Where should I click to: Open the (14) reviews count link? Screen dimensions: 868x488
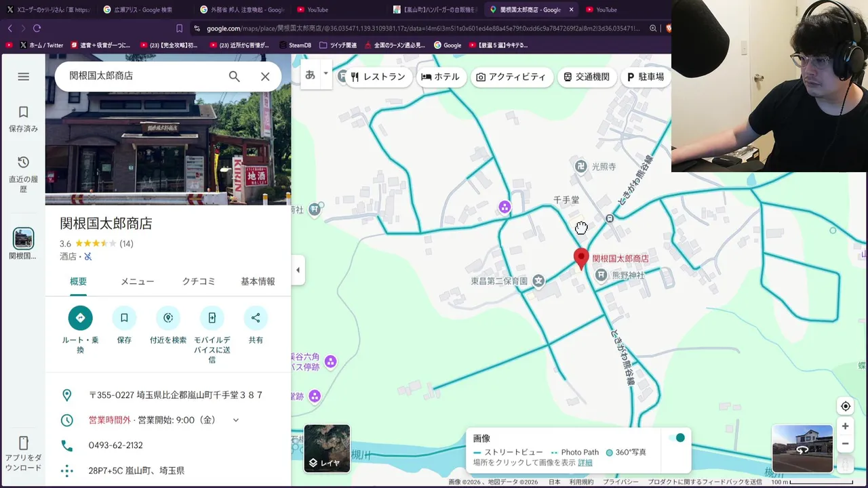click(127, 244)
